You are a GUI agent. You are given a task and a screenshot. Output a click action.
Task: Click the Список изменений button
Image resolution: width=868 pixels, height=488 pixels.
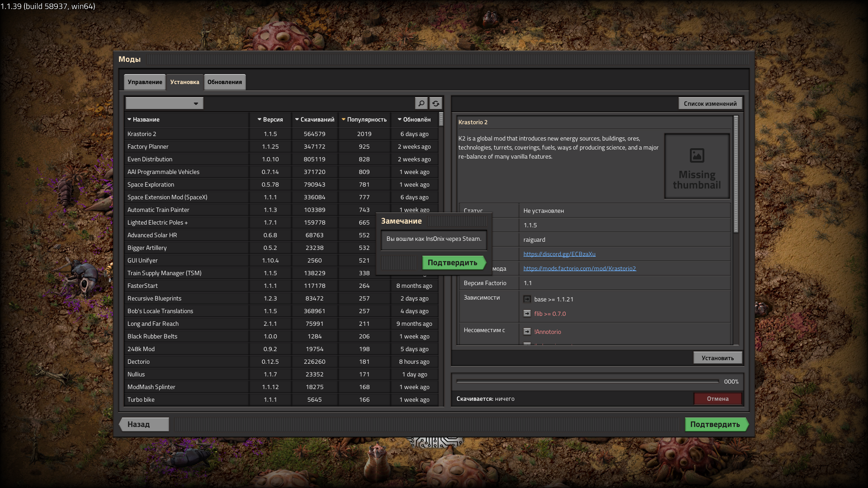point(710,103)
